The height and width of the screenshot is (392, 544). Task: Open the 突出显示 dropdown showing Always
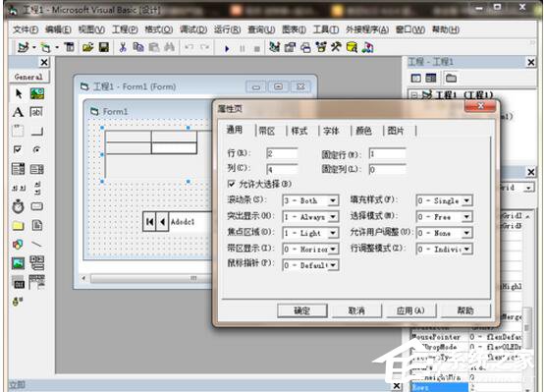(x=332, y=217)
